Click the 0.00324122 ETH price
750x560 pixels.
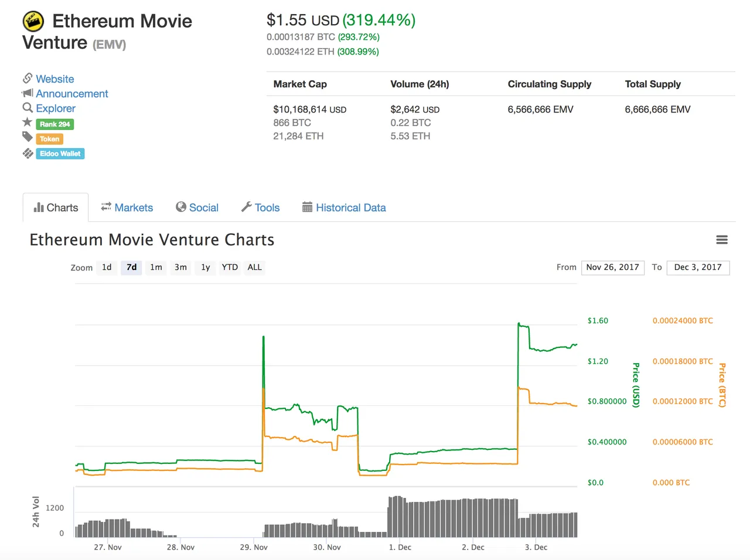[x=301, y=52]
